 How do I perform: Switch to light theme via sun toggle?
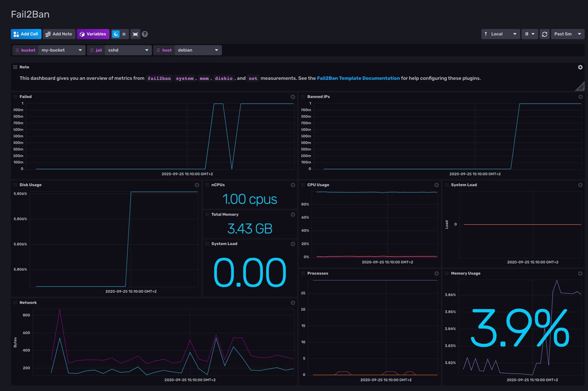124,34
